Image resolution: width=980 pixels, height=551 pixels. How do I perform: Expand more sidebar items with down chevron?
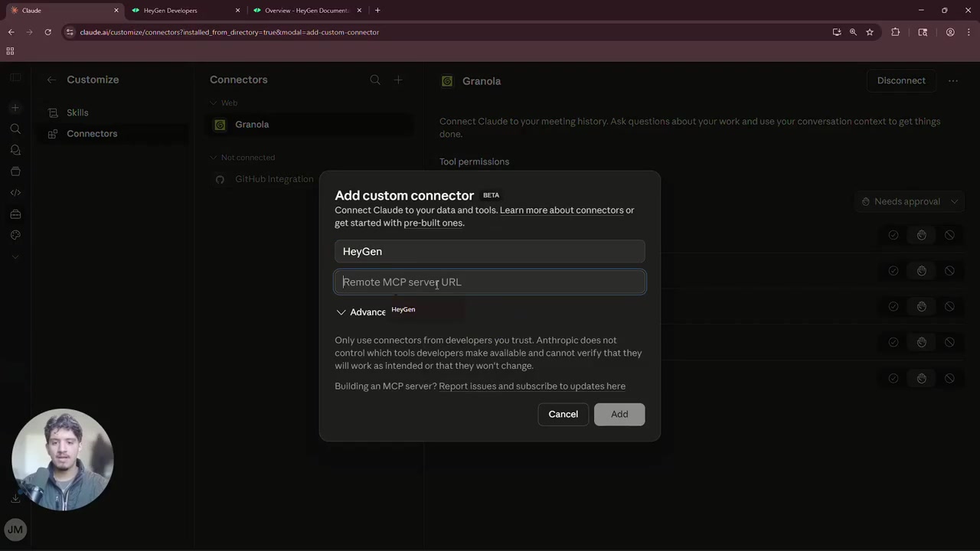[x=15, y=256]
